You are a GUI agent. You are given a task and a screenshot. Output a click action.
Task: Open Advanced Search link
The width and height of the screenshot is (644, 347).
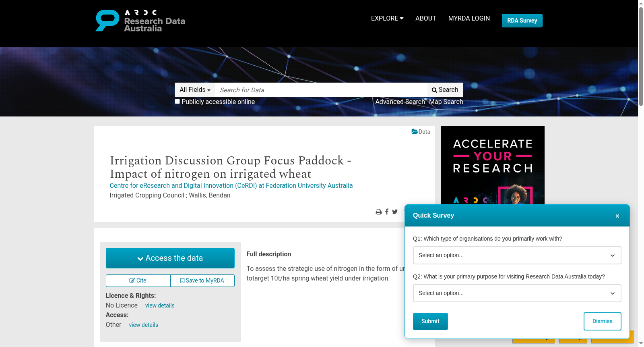(400, 102)
